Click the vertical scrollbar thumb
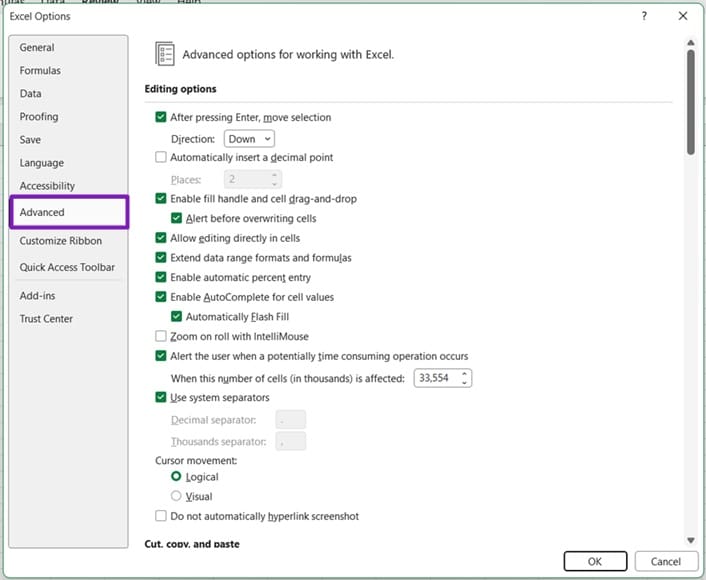This screenshot has height=580, width=706. coord(691,102)
